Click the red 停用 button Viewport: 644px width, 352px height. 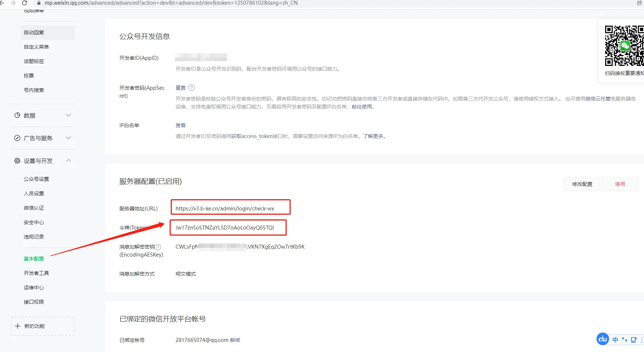click(x=620, y=184)
